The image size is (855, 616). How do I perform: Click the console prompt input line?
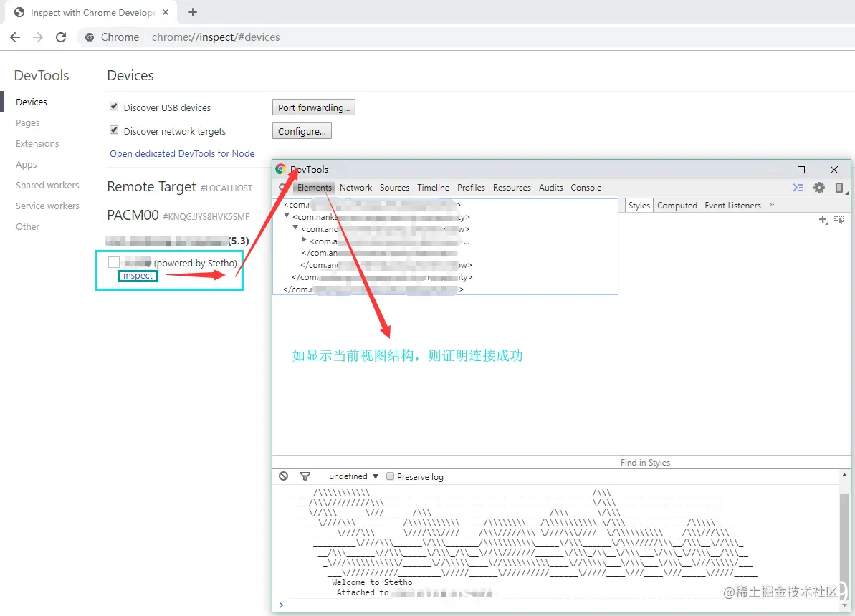coord(558,605)
